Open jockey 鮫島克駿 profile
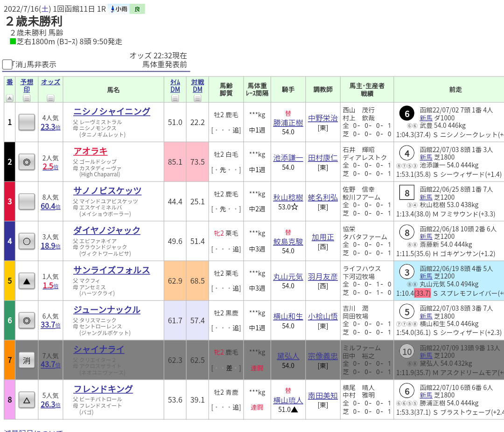Viewport: 504px width, 432px height. coord(288,242)
